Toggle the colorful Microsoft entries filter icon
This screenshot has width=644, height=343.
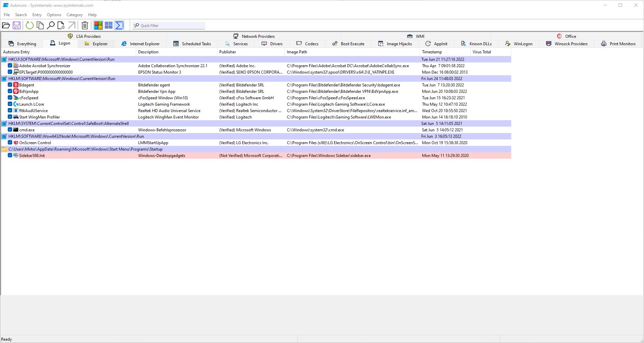click(x=98, y=25)
